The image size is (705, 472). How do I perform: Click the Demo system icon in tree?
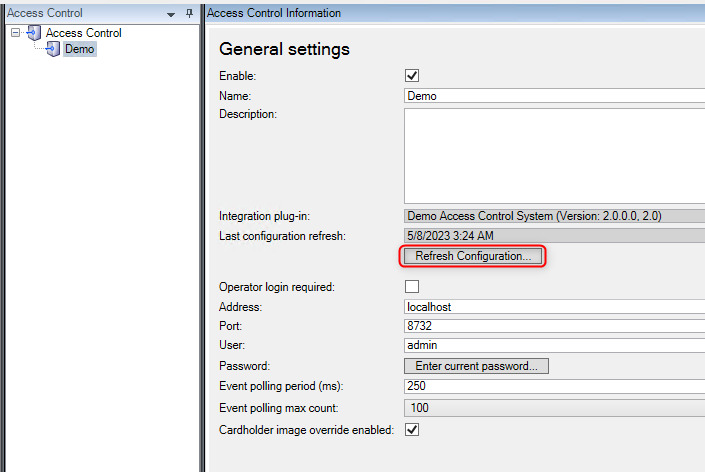[x=53, y=49]
